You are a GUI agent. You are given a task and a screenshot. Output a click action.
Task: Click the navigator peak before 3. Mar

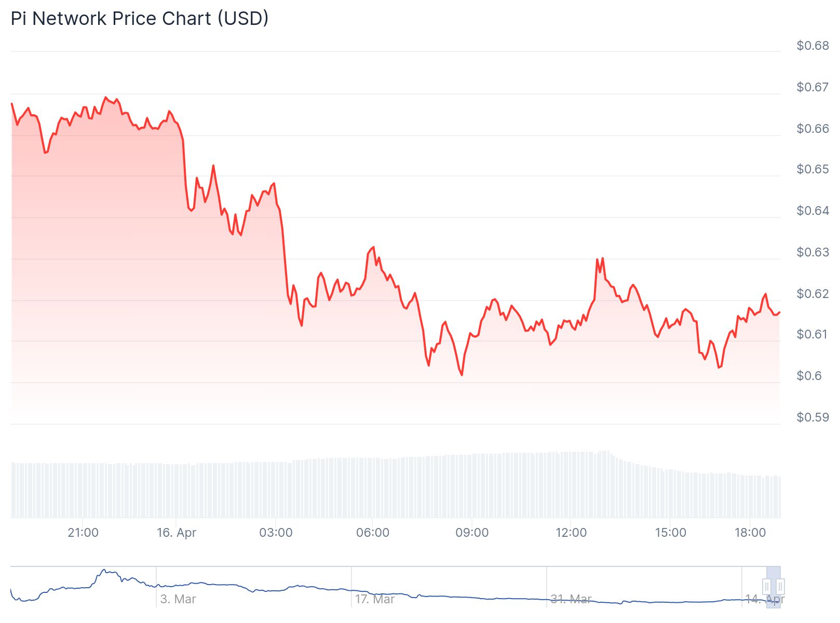(105, 570)
